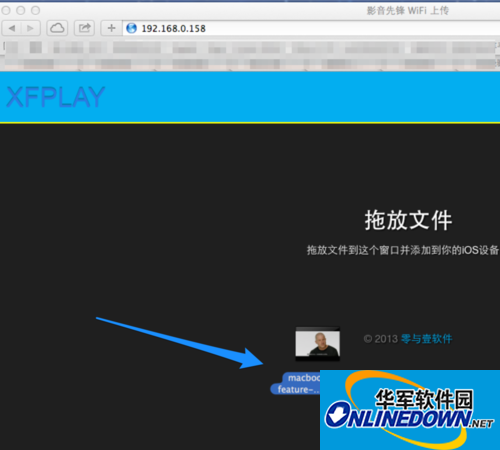500x450 pixels.
Task: Minimize the Safari window
Action: tap(21, 11)
